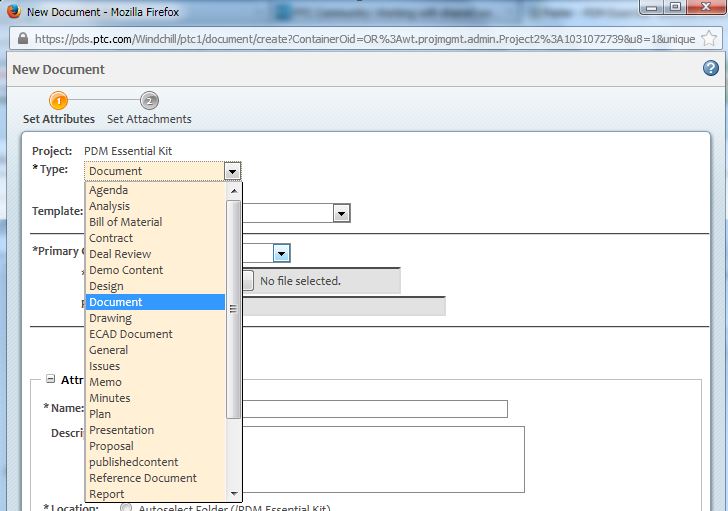Select Proposal document type
The height and width of the screenshot is (511, 728).
point(155,446)
